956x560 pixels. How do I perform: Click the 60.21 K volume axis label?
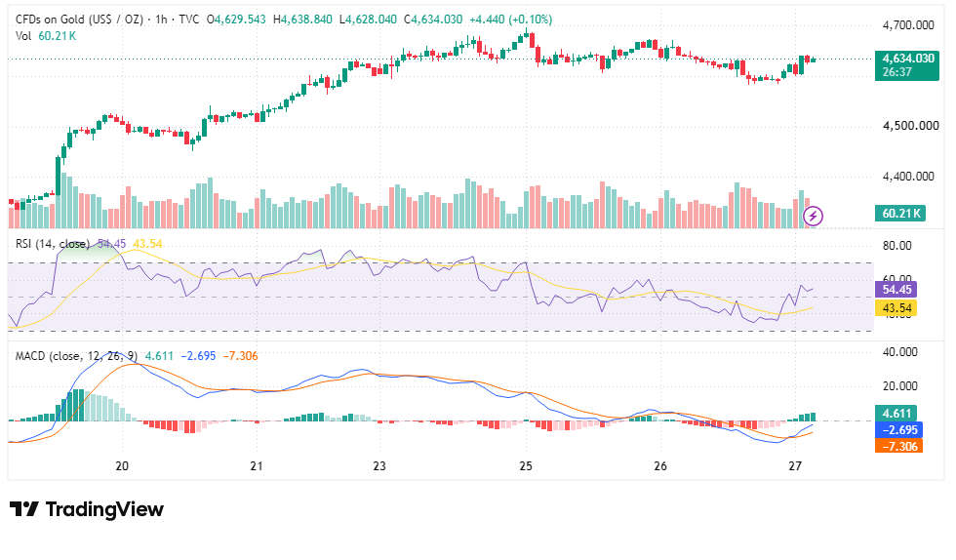(x=899, y=214)
